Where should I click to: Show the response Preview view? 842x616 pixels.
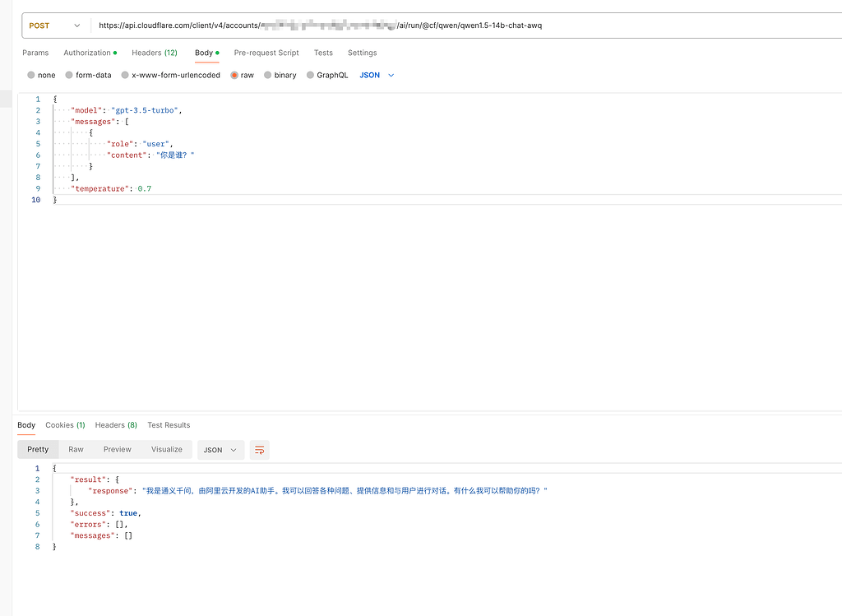tap(117, 450)
